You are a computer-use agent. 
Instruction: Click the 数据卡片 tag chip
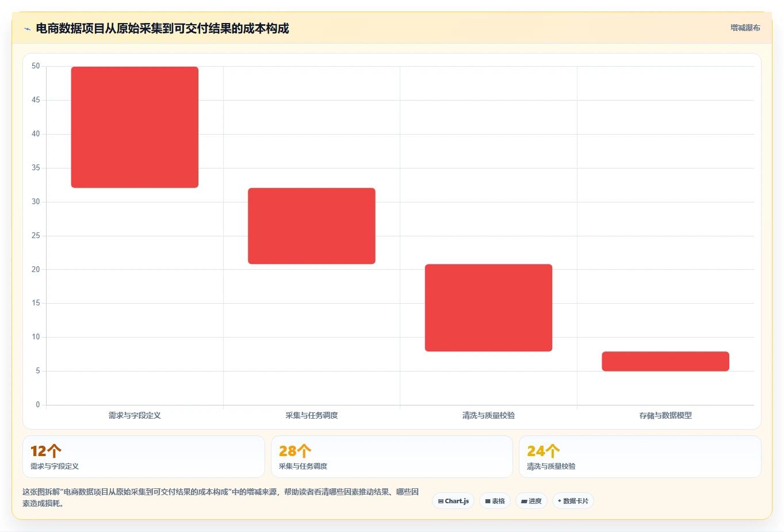(573, 501)
